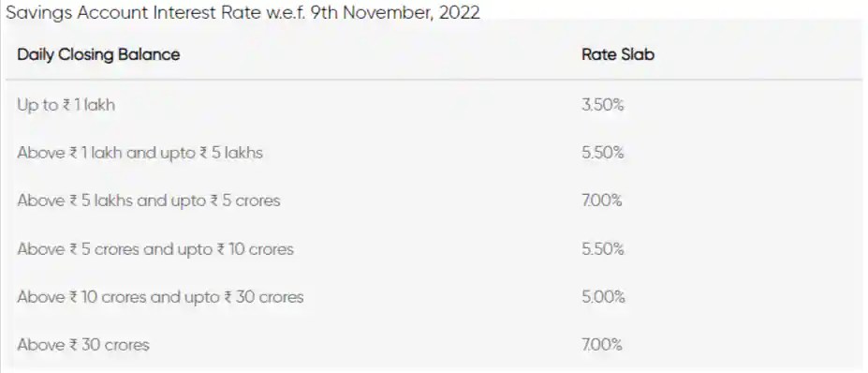This screenshot has height=373, width=868.
Task: Click the '9th November, 2022' date text
Action: (x=395, y=12)
